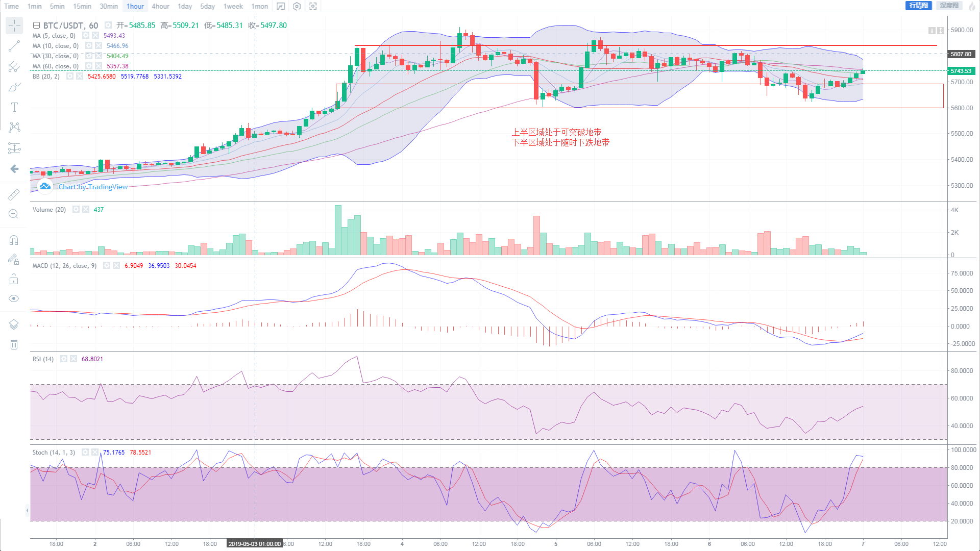Click the 深度图 depth chart button
This screenshot has width=980, height=551.
tap(949, 6)
